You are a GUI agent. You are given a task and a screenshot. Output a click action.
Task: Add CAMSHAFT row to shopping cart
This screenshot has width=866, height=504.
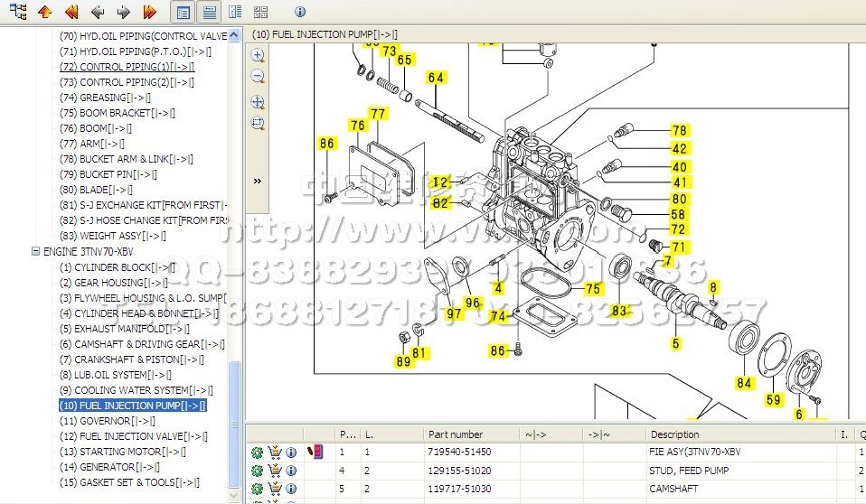click(x=275, y=489)
